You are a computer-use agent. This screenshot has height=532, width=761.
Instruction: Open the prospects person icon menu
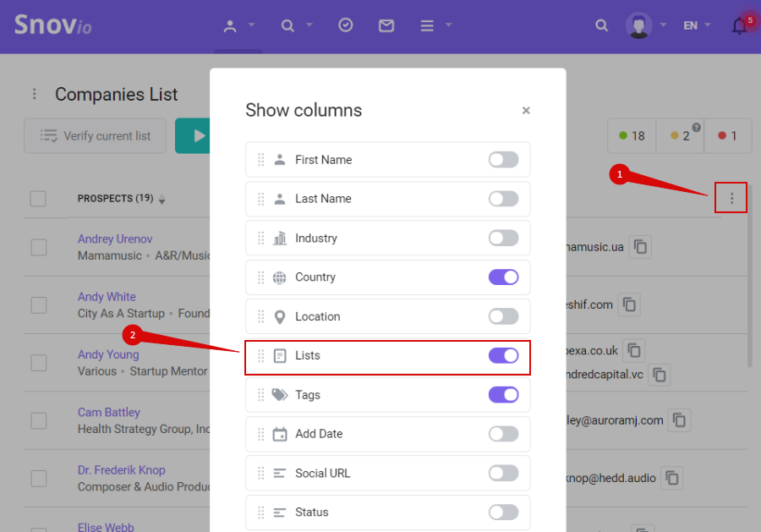click(x=230, y=25)
